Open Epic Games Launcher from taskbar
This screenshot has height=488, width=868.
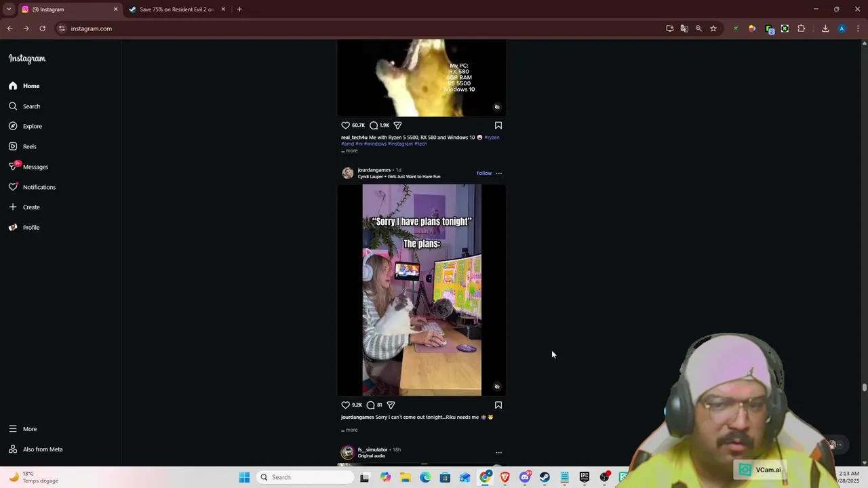(584, 477)
